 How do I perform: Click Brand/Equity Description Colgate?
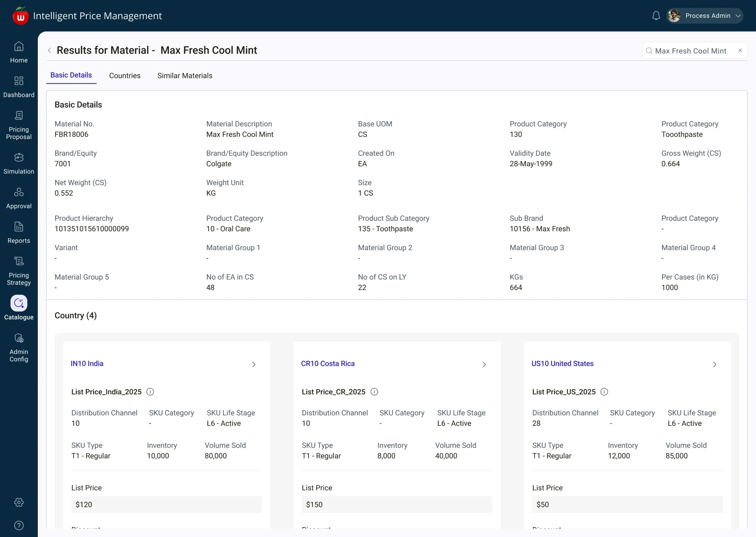pos(219,164)
